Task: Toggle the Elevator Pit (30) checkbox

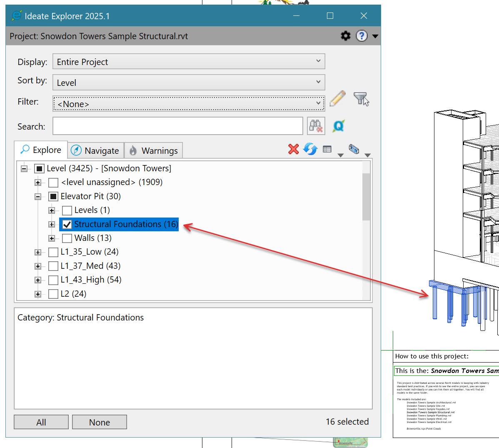Action: 53,196
